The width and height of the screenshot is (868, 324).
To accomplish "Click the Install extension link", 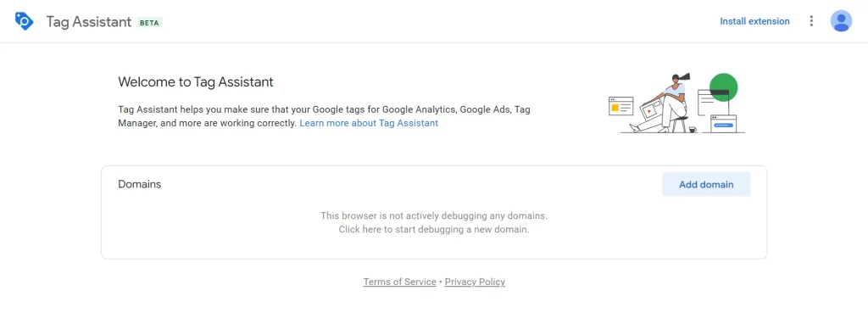I will point(754,21).
